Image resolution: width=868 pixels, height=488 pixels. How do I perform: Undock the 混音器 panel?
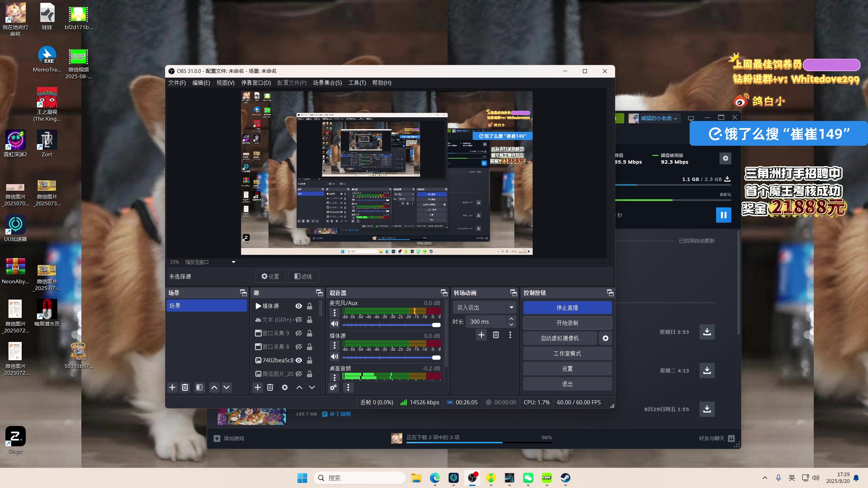tap(444, 293)
